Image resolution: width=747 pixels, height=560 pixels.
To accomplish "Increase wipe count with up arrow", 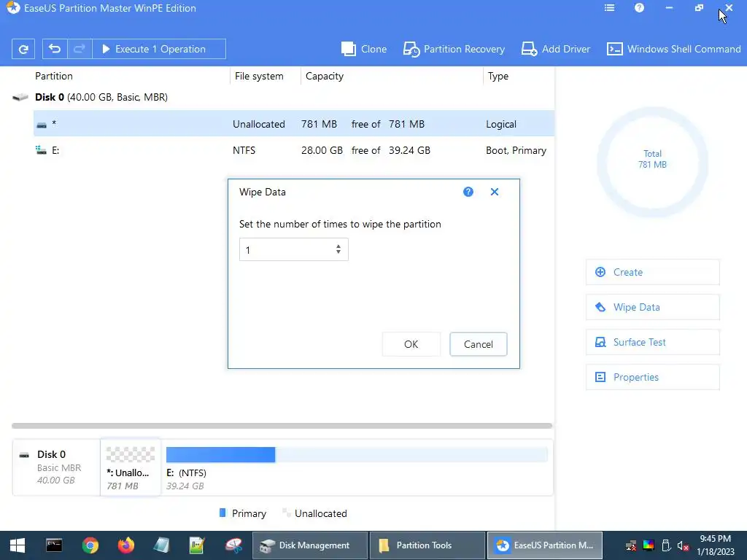I will click(338, 246).
